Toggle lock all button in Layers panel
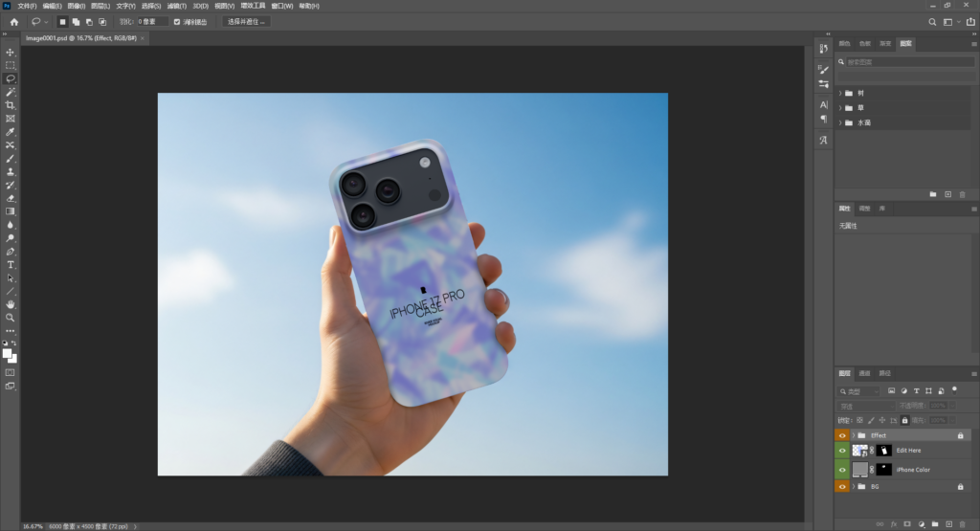 904,420
